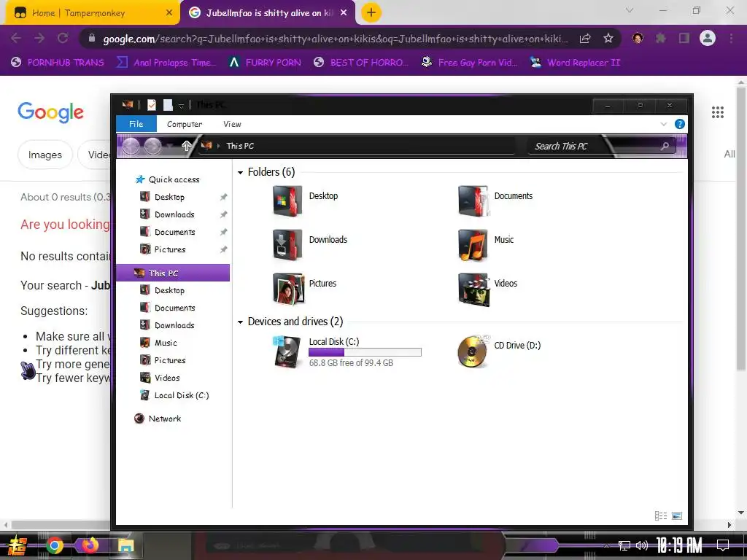This screenshot has height=560, width=747.
Task: Open Chrome tab search dropdown arrow
Action: [630, 10]
